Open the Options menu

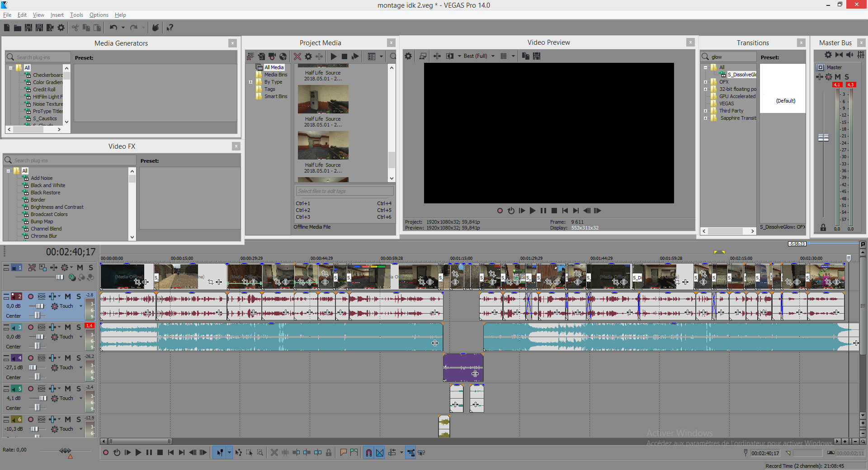(x=99, y=15)
